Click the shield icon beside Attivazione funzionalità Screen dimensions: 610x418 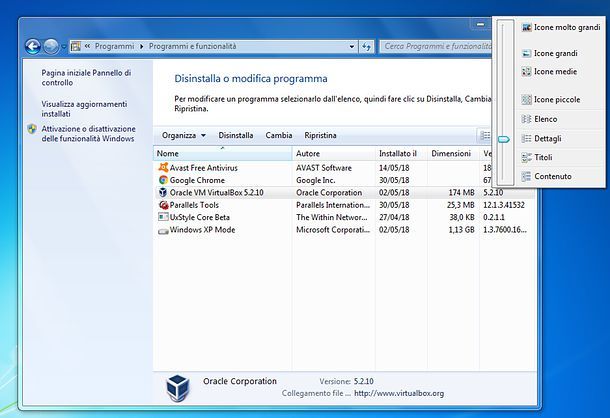point(32,129)
